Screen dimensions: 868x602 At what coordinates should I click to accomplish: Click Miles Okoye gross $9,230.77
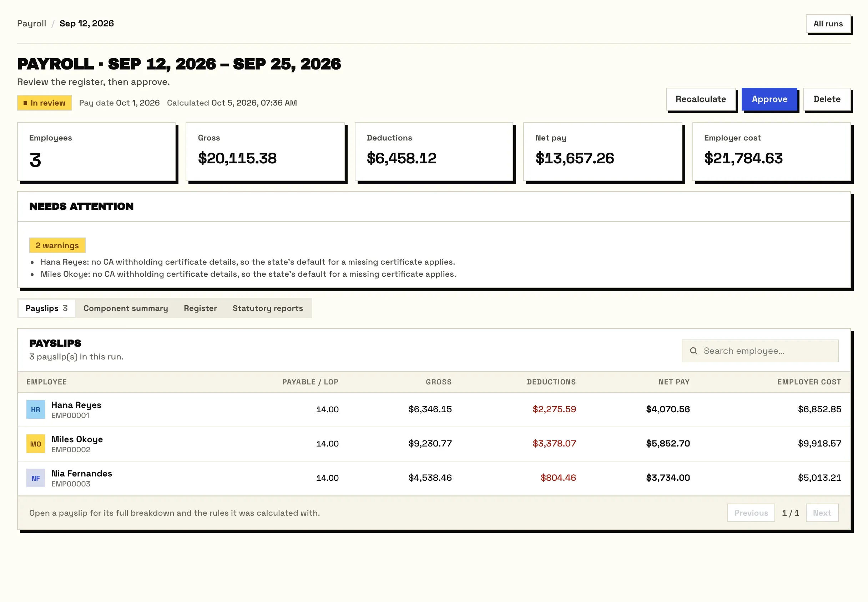430,444
